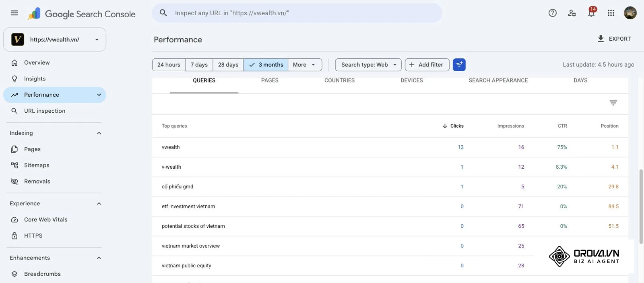Viewport: 644px width, 283px height.
Task: Click the Inspect any URL search field
Action: click(x=297, y=13)
